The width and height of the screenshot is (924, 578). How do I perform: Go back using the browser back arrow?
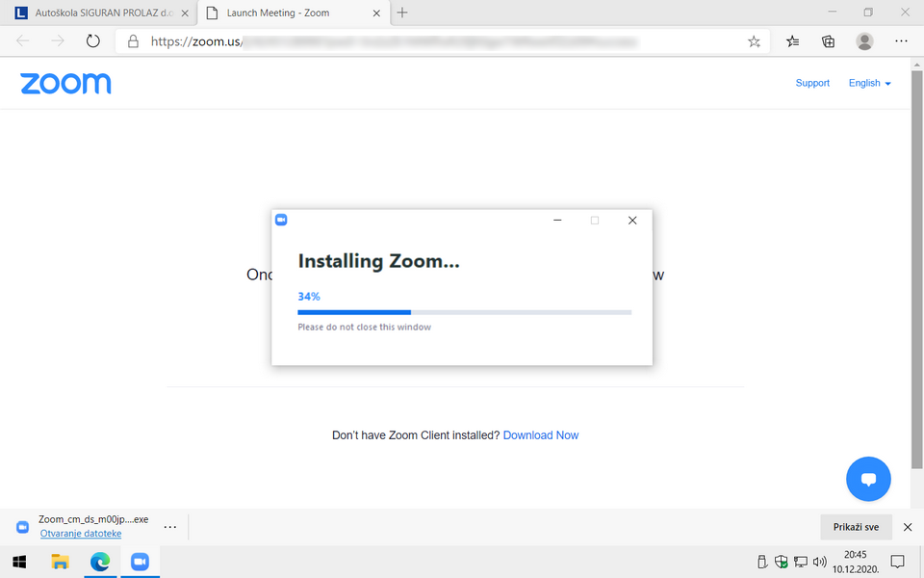pos(23,41)
